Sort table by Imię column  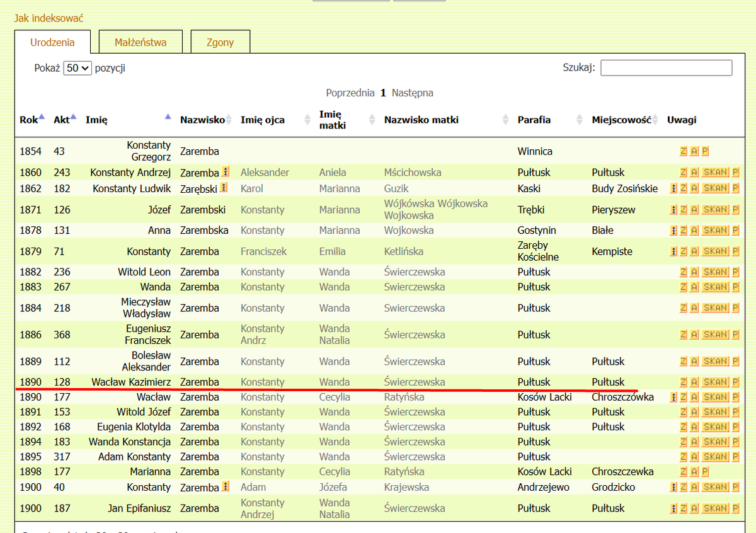click(128, 120)
